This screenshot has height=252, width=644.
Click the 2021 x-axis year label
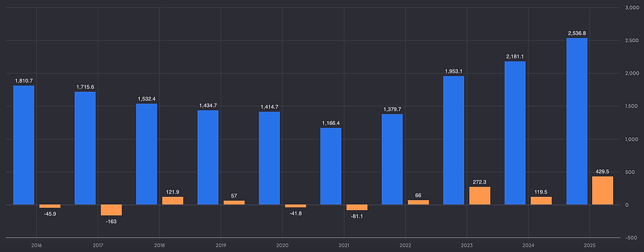coord(344,245)
